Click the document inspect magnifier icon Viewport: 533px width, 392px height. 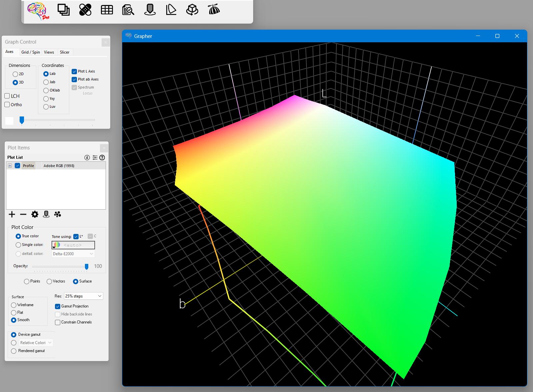point(128,10)
